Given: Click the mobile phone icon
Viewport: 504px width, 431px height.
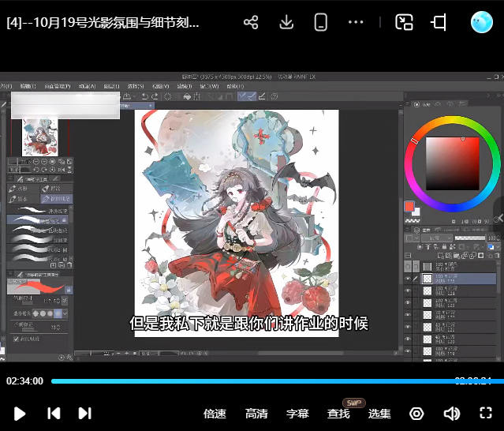Looking at the screenshot, I should click(x=320, y=22).
